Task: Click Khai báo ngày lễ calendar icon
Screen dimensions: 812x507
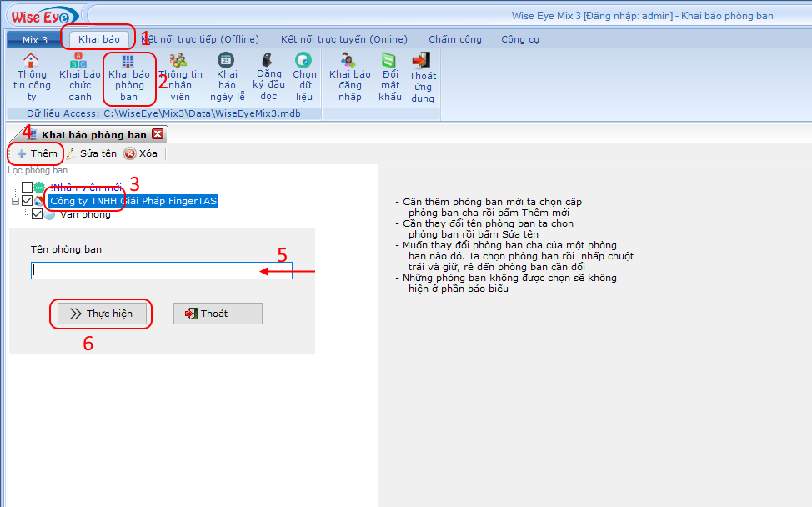Action: click(226, 60)
